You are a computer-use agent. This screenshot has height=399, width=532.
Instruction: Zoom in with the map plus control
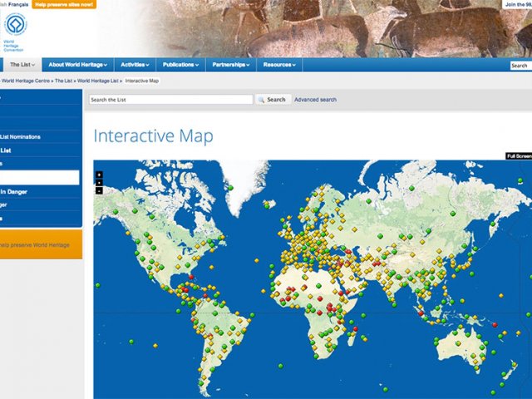point(99,175)
